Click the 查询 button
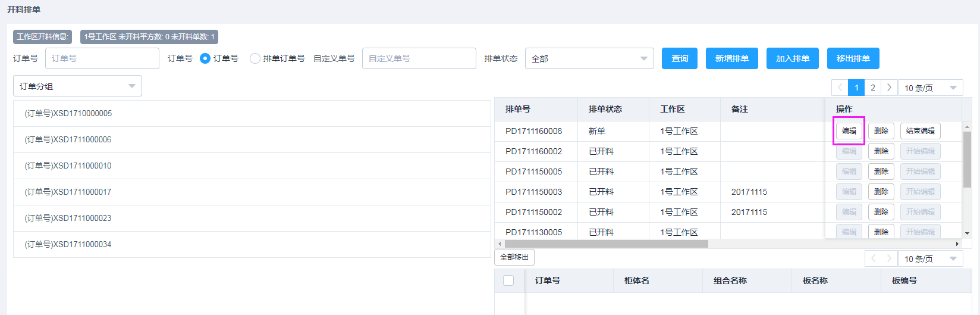The image size is (980, 315). tap(679, 58)
